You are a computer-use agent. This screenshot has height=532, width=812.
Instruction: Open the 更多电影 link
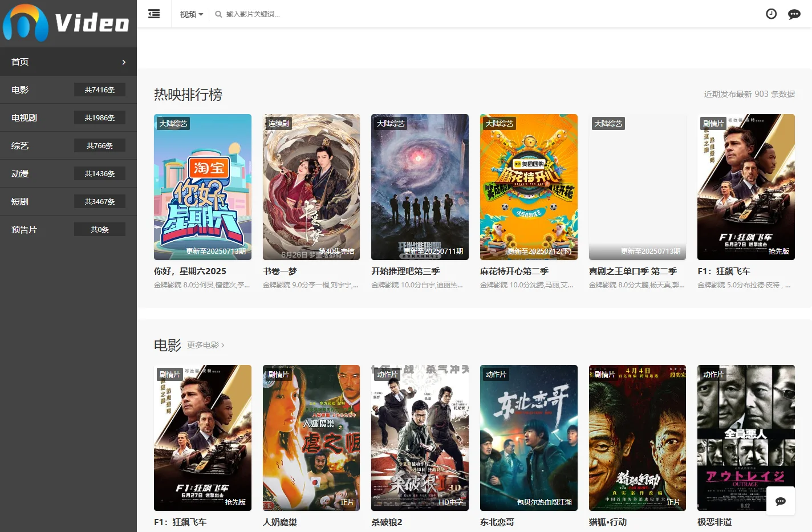(x=205, y=345)
